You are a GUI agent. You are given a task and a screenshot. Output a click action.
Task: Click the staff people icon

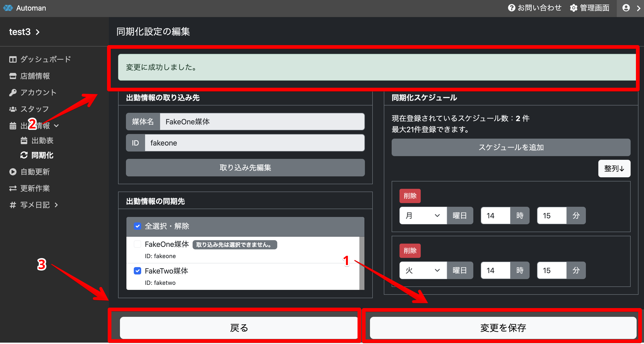click(13, 109)
